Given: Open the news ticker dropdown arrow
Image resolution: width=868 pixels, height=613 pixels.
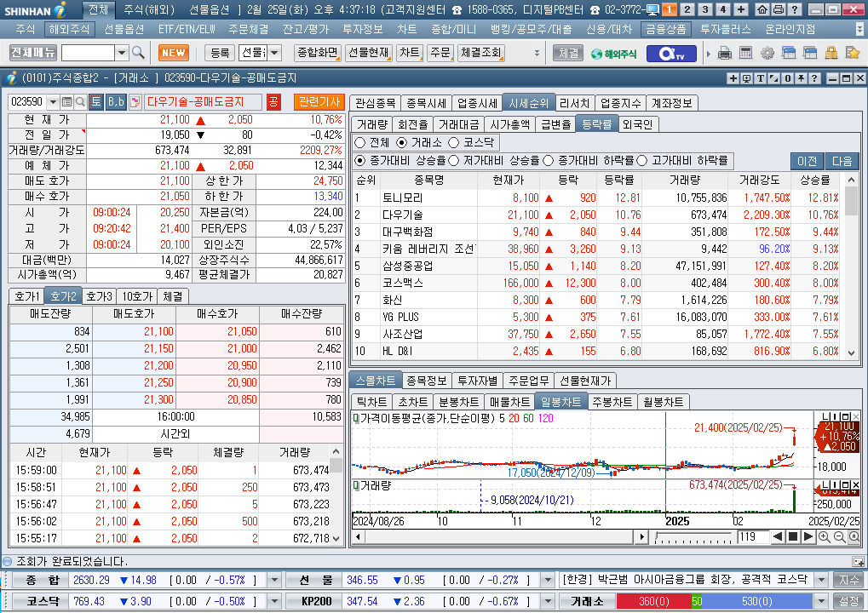Looking at the screenshot, I should pos(822,580).
